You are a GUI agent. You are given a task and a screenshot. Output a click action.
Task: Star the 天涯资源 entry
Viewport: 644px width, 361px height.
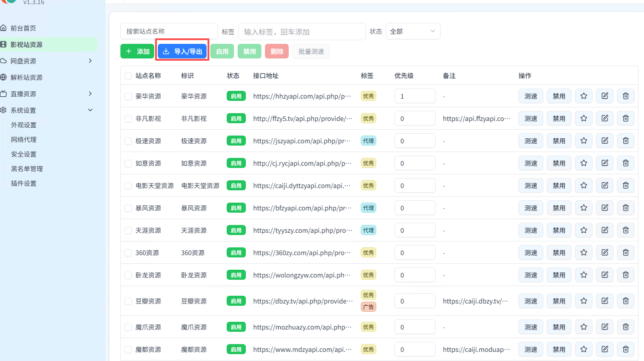click(583, 230)
